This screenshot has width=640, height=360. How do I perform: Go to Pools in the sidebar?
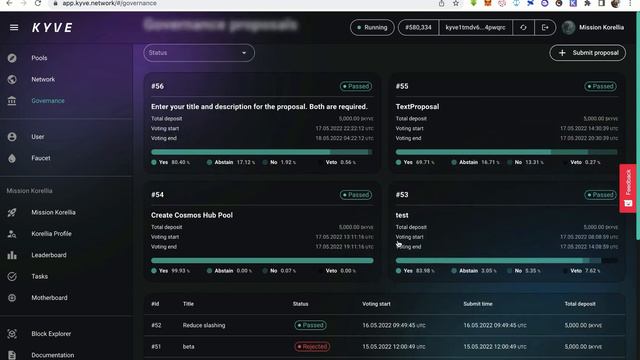coord(39,58)
